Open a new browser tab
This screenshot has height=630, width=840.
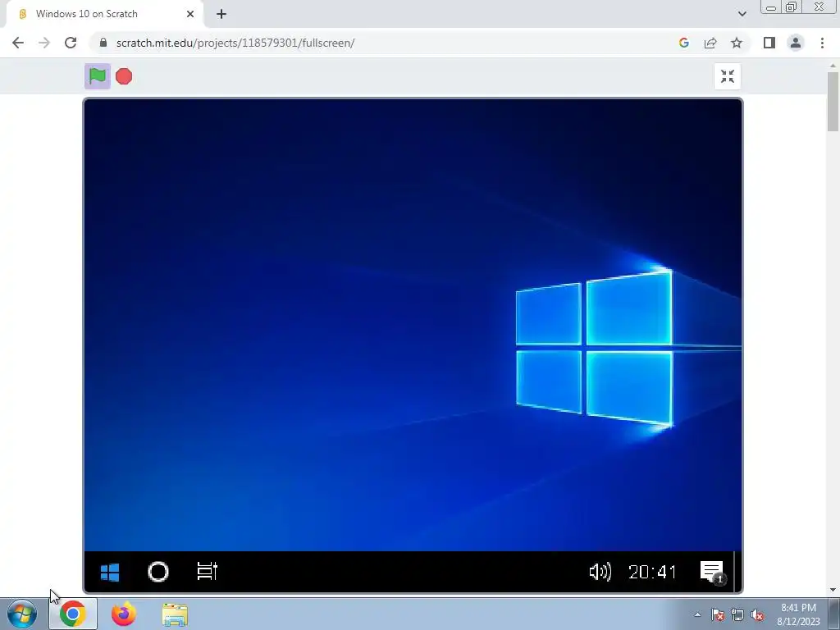[221, 14]
